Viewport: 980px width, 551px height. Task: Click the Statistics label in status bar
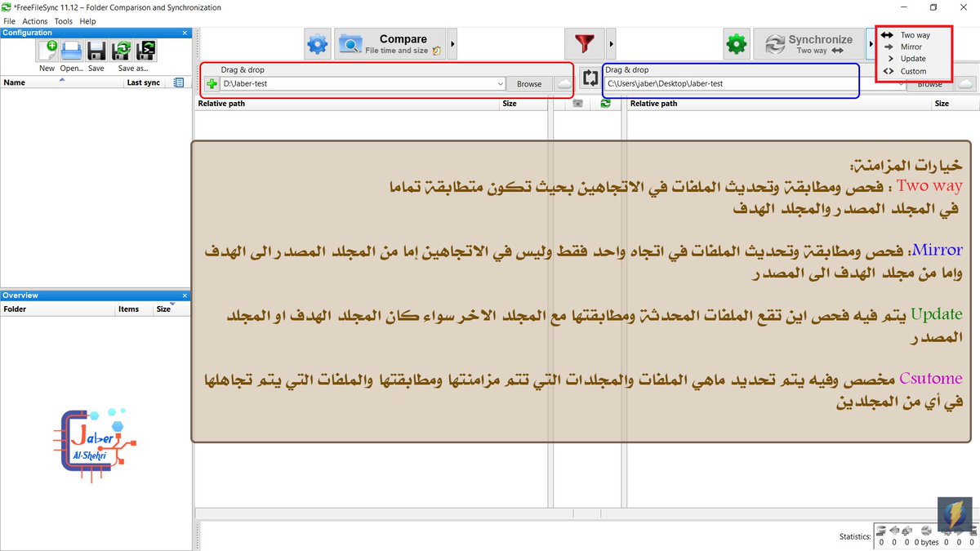coord(855,536)
